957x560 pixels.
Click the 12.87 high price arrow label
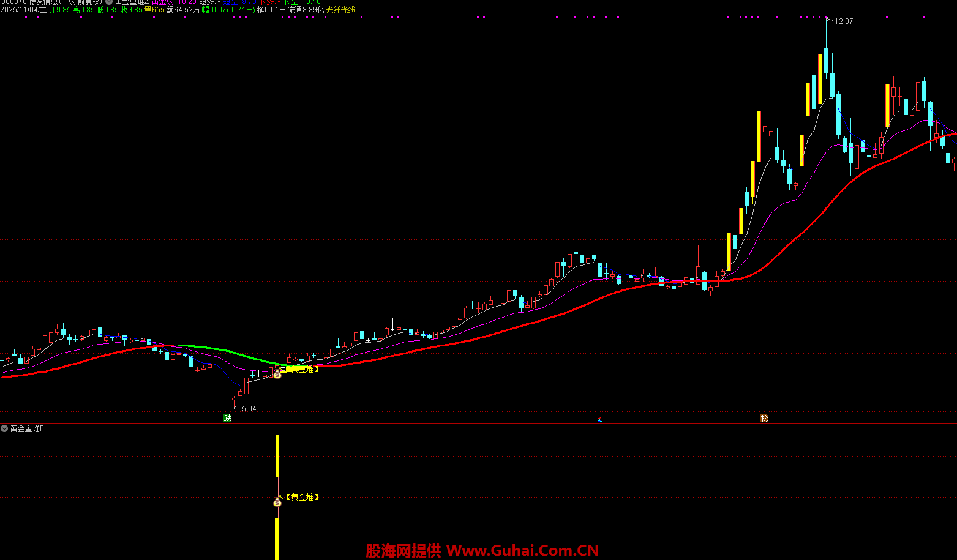coord(841,21)
